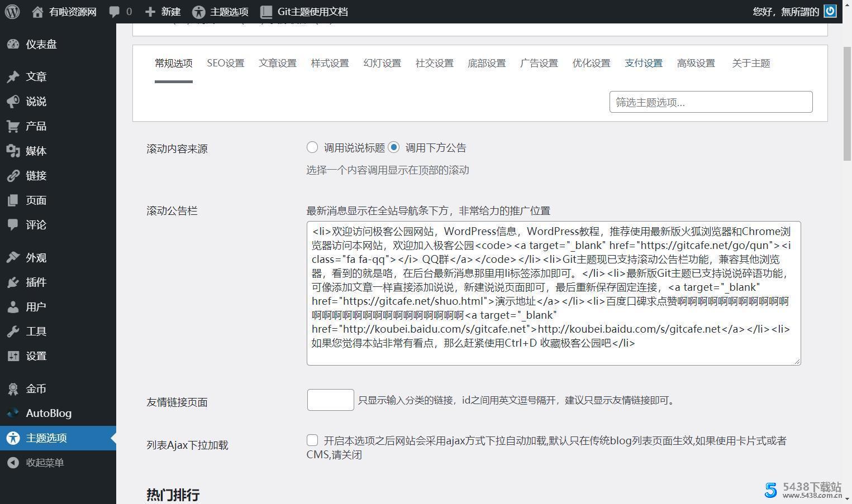Viewport: 852px width, 504px height.
Task: Open the 插件 plugins menu
Action: tap(36, 282)
